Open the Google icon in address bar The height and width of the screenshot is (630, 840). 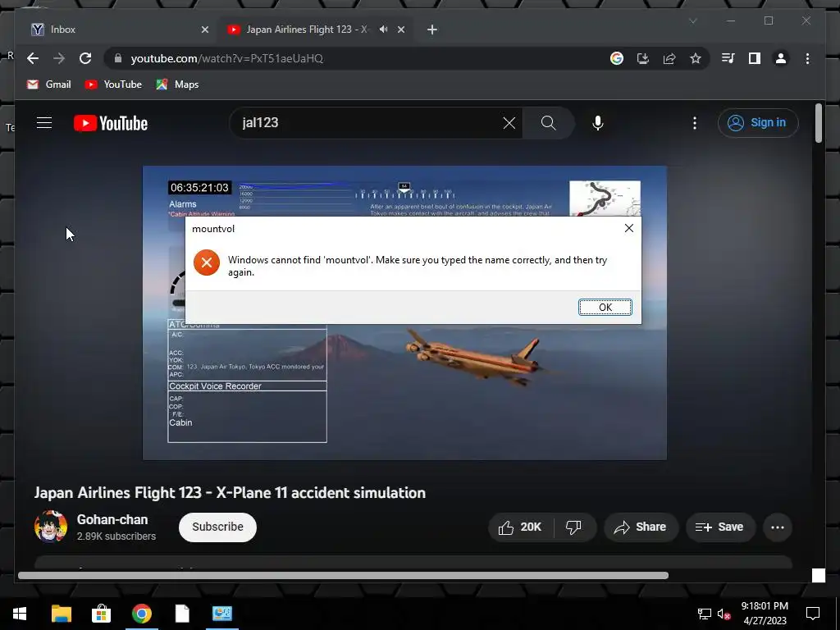pyautogui.click(x=617, y=58)
